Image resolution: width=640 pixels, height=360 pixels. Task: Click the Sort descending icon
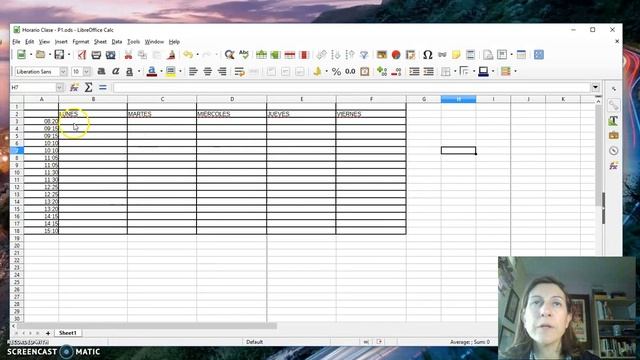[350, 55]
